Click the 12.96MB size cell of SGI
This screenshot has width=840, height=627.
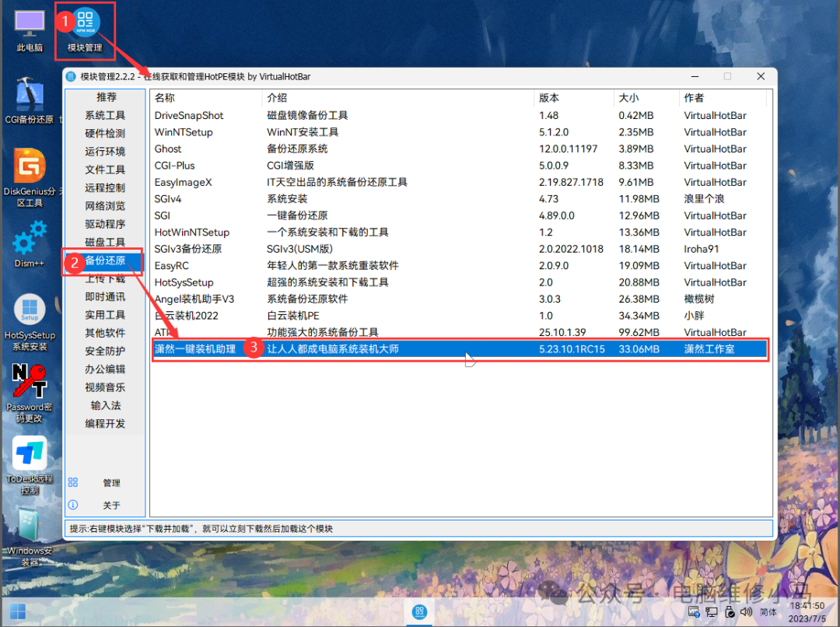click(639, 215)
